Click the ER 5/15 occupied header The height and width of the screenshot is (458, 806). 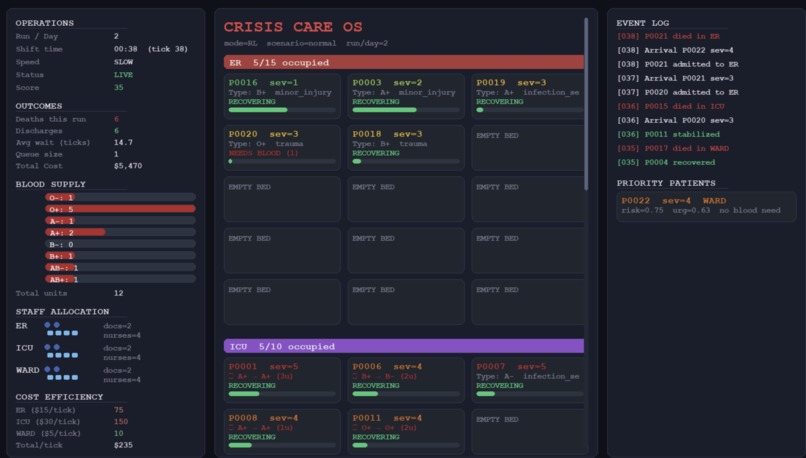404,62
